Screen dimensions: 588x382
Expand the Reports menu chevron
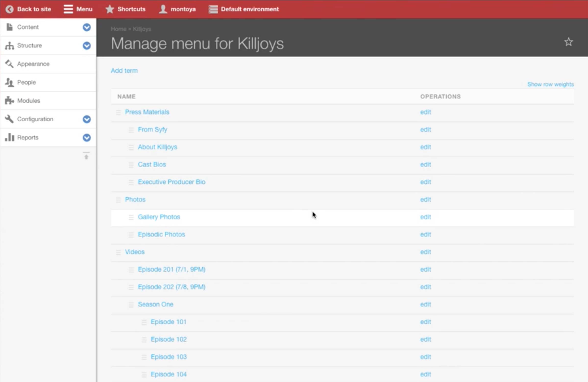click(87, 138)
